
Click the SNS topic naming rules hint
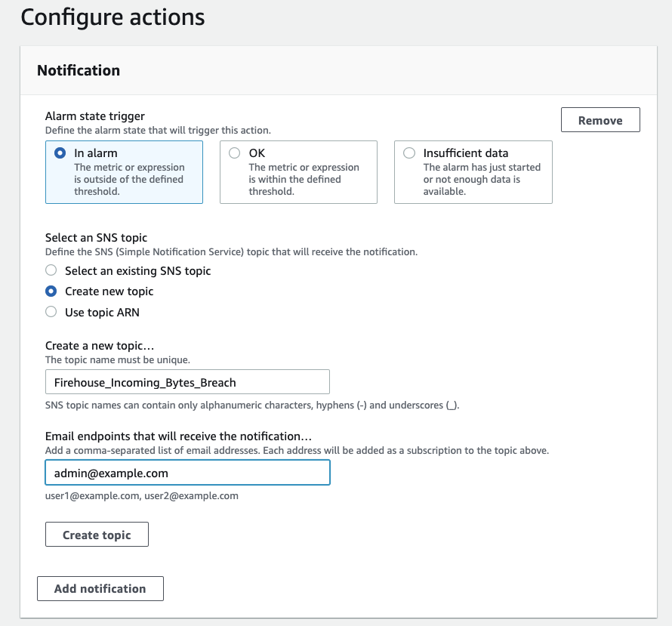[252, 406]
